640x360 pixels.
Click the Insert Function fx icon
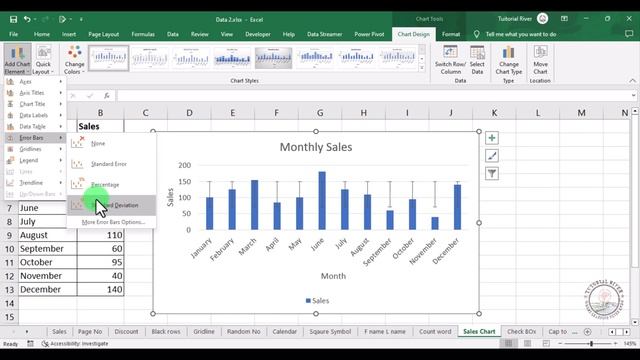[107, 96]
